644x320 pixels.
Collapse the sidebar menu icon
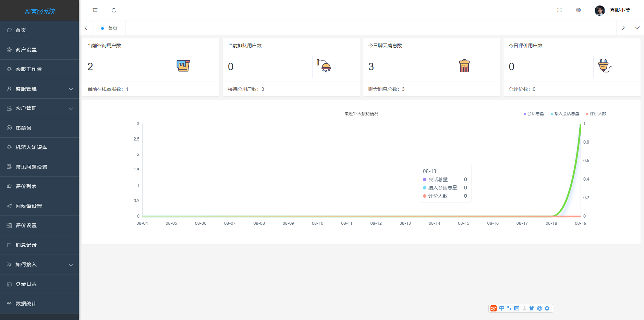point(95,10)
